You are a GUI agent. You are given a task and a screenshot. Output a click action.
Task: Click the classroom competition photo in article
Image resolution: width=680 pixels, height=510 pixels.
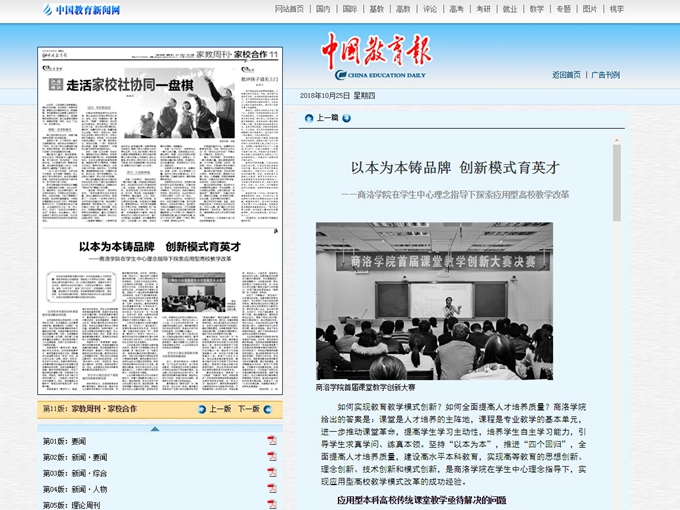point(434,300)
